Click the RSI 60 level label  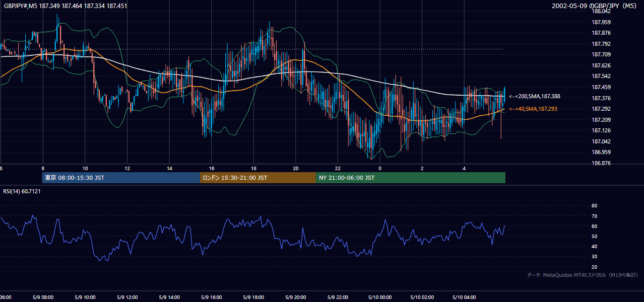tap(594, 226)
